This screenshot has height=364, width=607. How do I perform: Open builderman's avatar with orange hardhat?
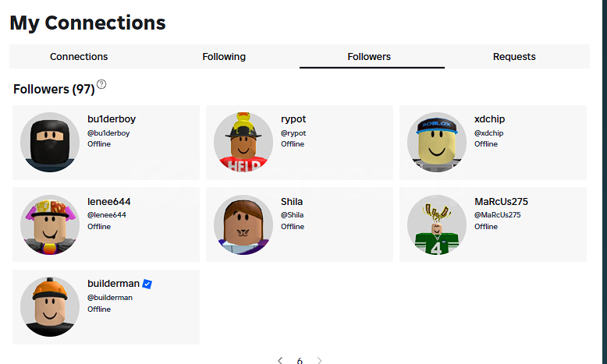[x=50, y=307]
